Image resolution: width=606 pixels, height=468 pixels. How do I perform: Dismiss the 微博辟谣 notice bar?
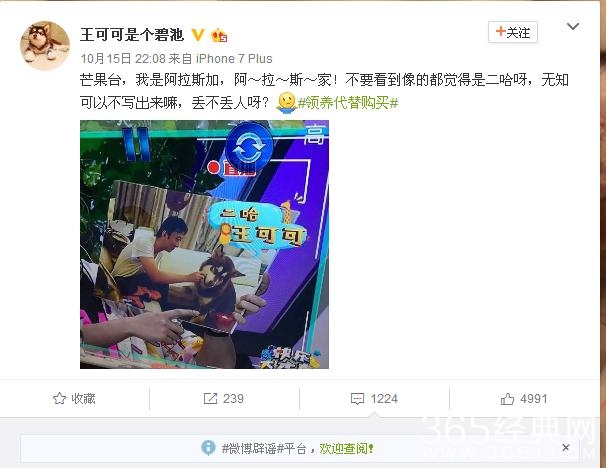point(566,448)
